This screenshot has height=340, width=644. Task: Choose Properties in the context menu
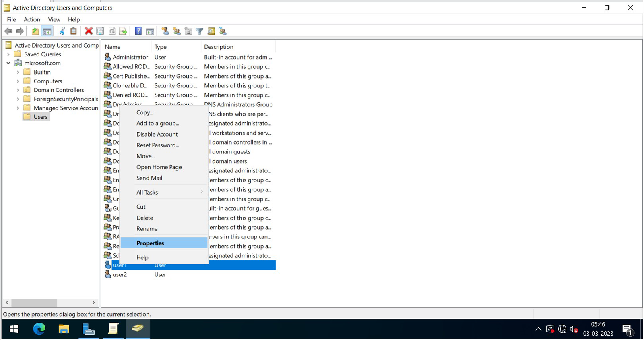pyautogui.click(x=164, y=243)
